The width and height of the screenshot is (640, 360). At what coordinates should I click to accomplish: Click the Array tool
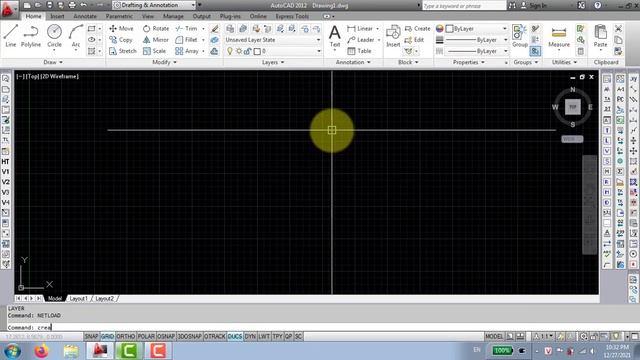(x=187, y=51)
